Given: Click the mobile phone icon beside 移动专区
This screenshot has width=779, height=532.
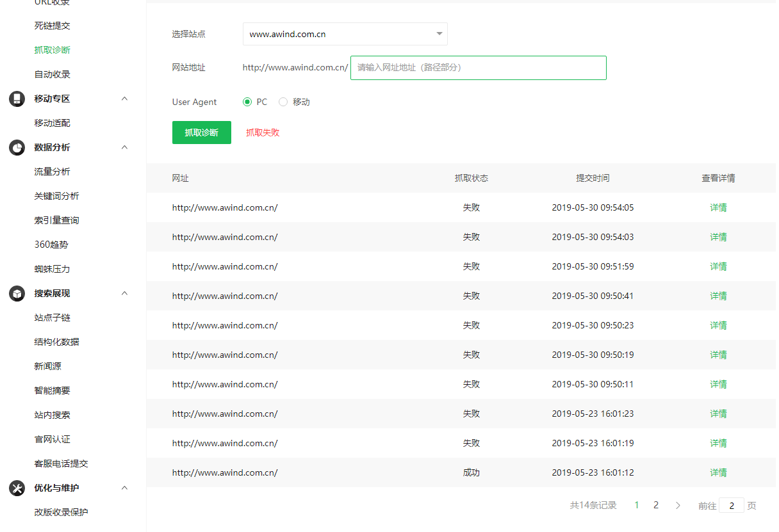Looking at the screenshot, I should (x=17, y=99).
